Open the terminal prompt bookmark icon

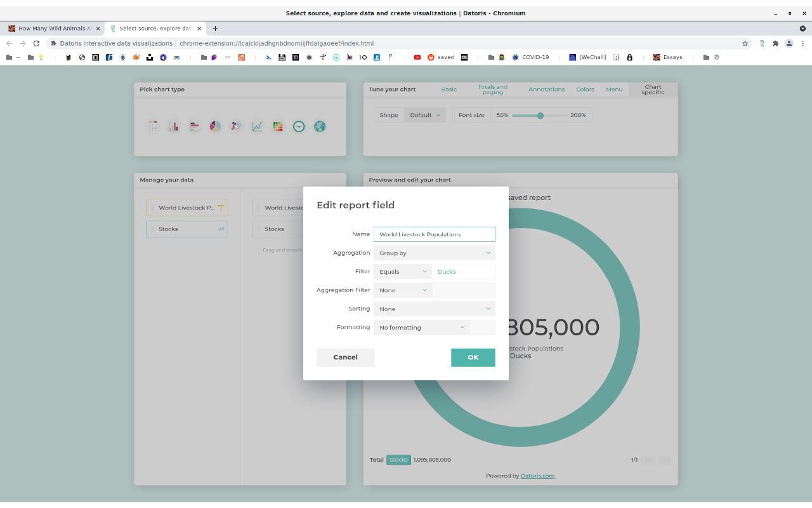click(x=269, y=57)
